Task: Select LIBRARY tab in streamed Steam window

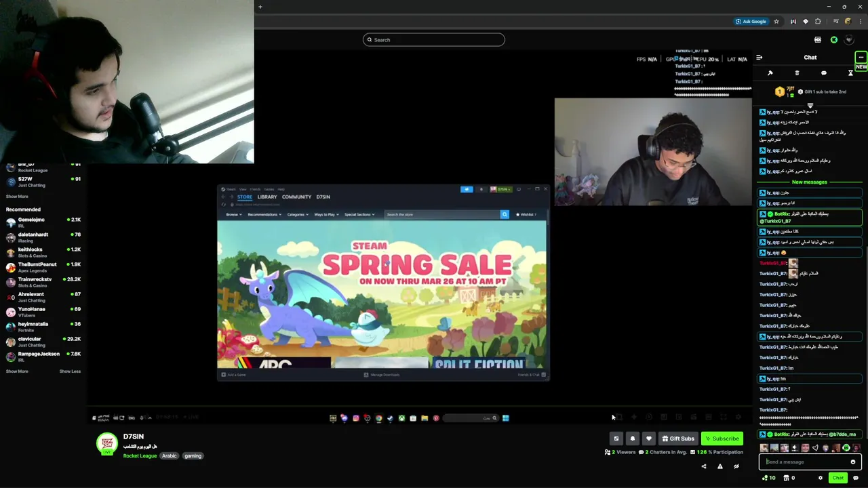Action: [267, 197]
